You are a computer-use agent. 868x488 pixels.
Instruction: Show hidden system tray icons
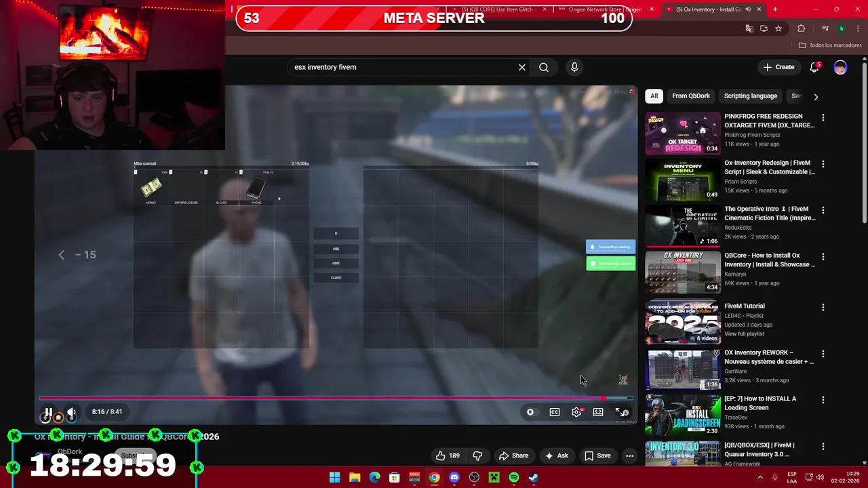point(760,478)
